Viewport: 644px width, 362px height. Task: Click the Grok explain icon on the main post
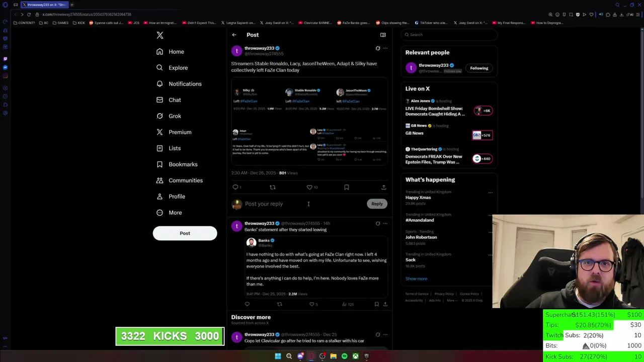[378, 48]
